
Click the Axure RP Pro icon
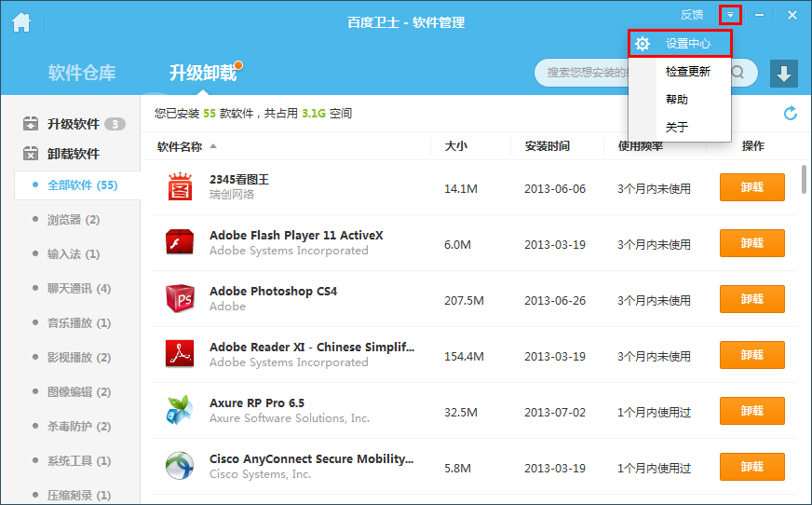[x=180, y=410]
